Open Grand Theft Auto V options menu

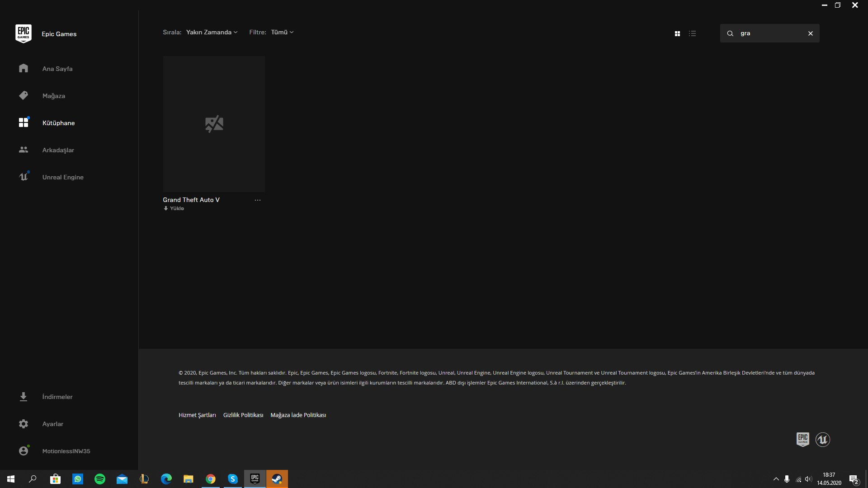[x=257, y=200]
